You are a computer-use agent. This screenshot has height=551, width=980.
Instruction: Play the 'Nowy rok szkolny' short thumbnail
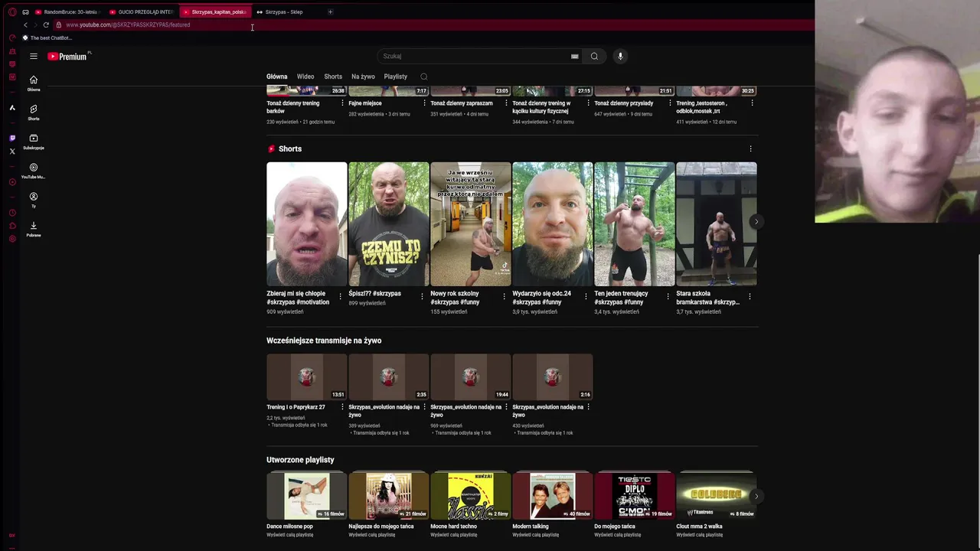471,224
